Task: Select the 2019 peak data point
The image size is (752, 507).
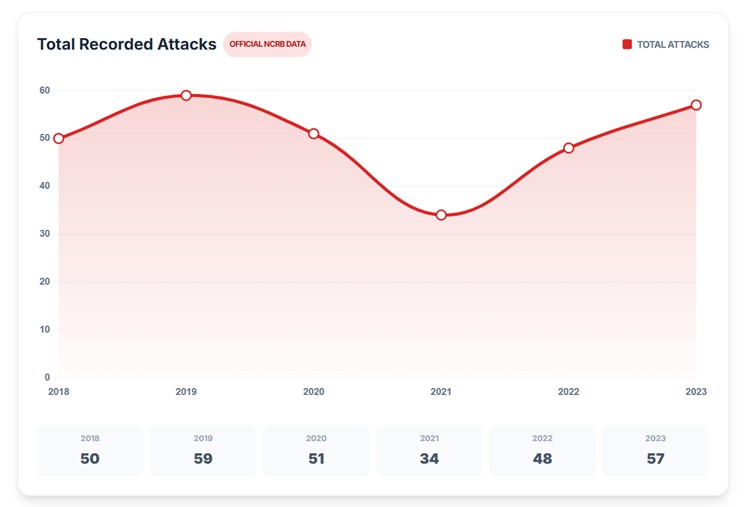Action: [186, 95]
